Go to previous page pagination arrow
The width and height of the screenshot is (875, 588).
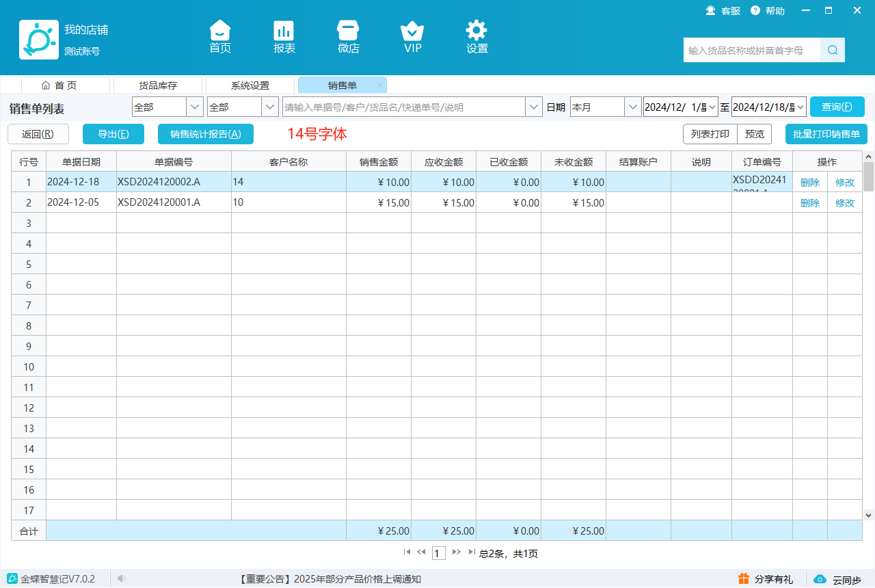coord(422,552)
